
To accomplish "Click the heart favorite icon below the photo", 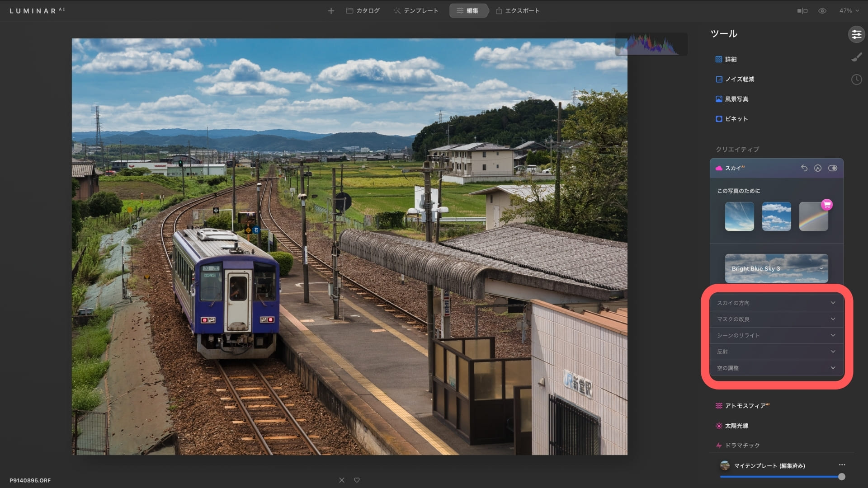I will [x=357, y=480].
